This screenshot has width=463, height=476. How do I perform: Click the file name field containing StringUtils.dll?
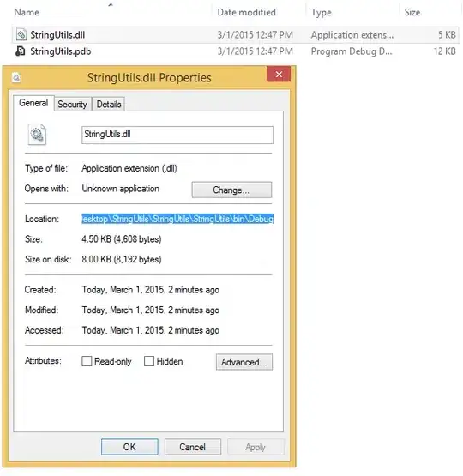[x=177, y=135]
